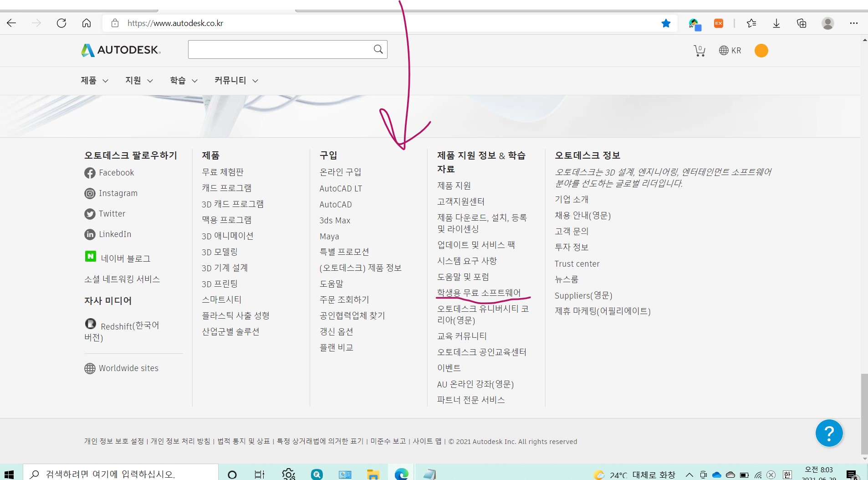The width and height of the screenshot is (868, 480).
Task: Open the AutoCAD LT link
Action: click(341, 189)
